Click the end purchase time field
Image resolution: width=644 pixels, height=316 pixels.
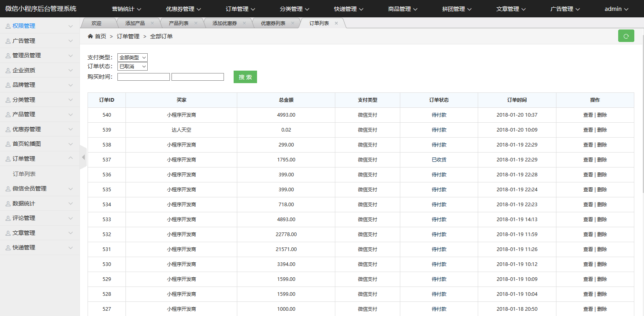(x=198, y=77)
